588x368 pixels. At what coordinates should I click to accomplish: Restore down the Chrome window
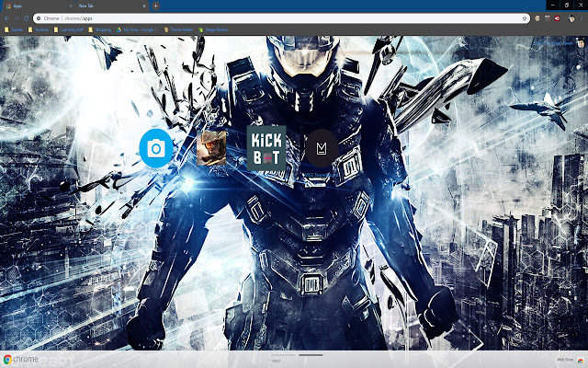coord(567,6)
